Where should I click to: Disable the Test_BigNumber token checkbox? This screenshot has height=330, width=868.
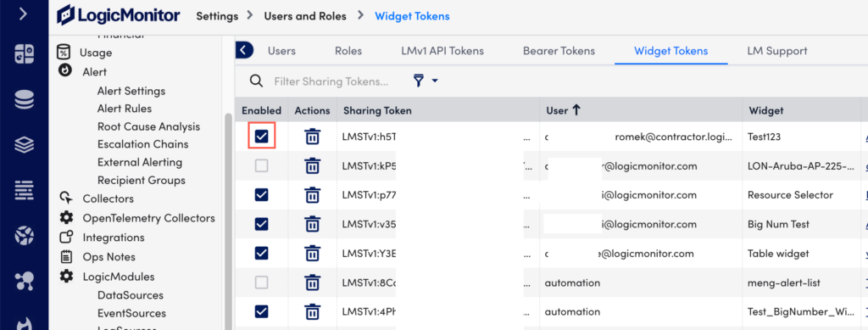(x=261, y=312)
